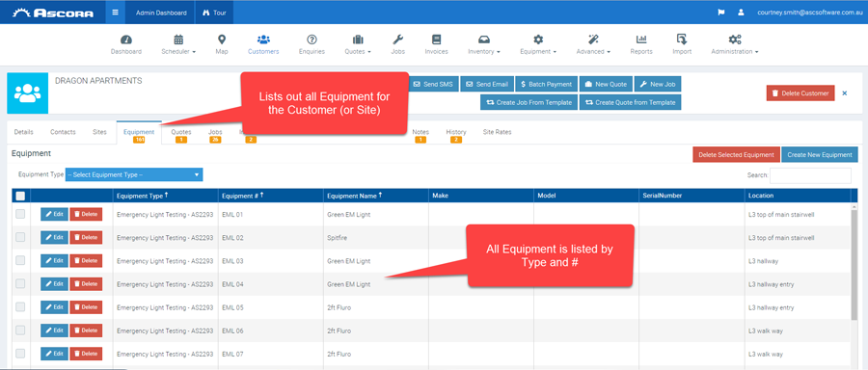Create a New Job

(x=658, y=84)
